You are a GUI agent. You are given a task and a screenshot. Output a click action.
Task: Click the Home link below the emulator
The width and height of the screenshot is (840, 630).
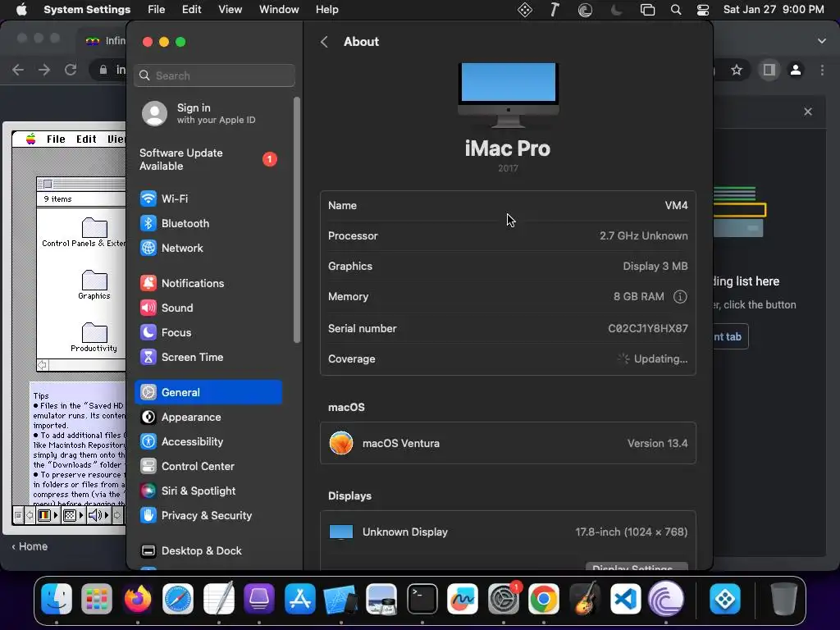click(x=30, y=546)
